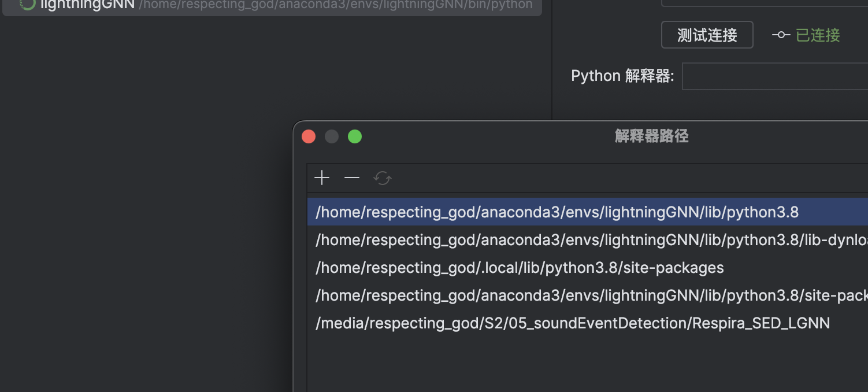Viewport: 868px width, 392px height.
Task: Click the loading spinner beside lightningGNN
Action: pos(27,5)
